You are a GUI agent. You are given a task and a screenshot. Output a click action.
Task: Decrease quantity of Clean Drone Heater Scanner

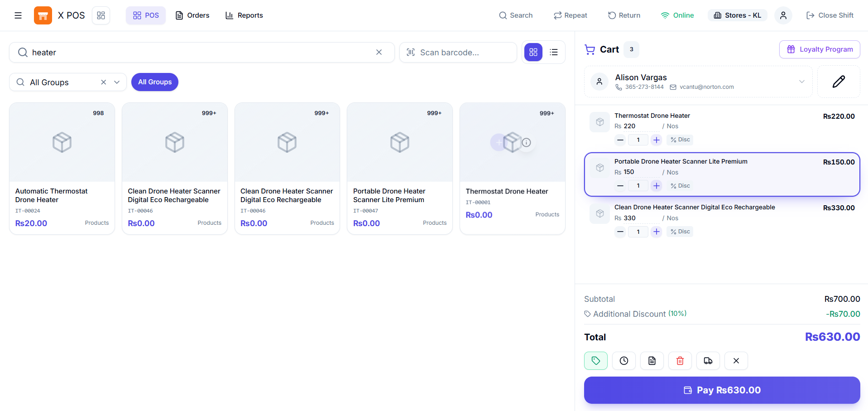[x=620, y=232]
